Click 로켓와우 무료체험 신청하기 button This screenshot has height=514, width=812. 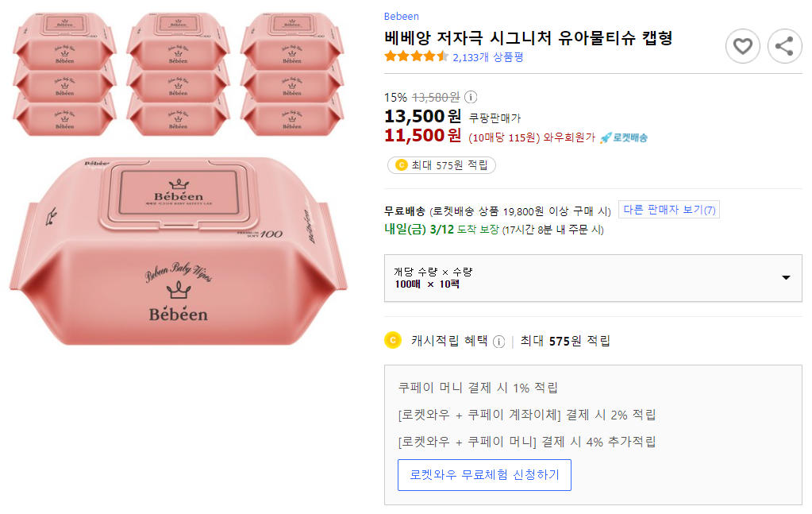coord(484,475)
